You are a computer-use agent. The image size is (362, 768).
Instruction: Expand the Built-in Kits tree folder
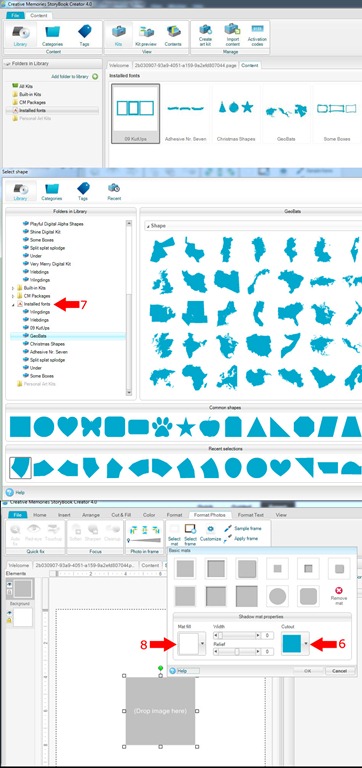[12, 288]
